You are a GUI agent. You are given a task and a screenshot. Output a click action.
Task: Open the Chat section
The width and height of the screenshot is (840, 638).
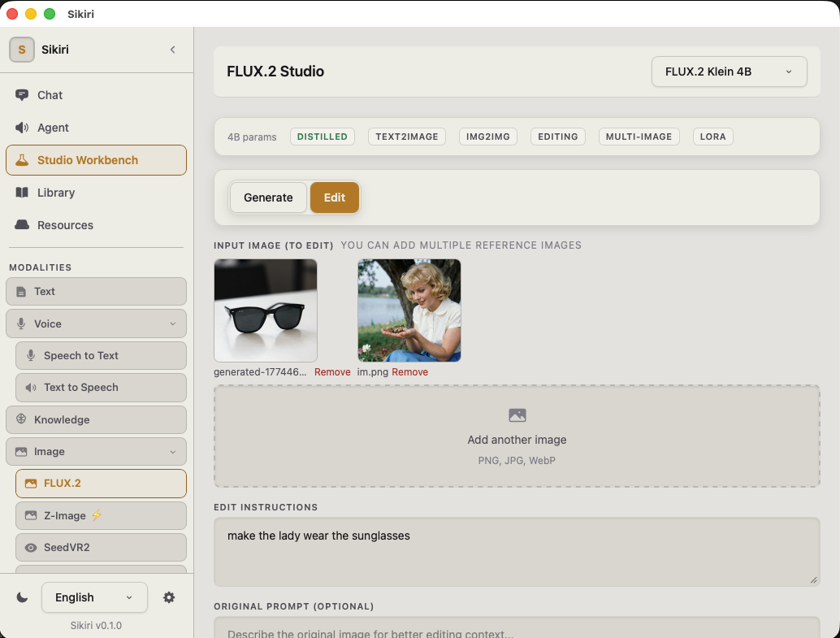click(97, 95)
